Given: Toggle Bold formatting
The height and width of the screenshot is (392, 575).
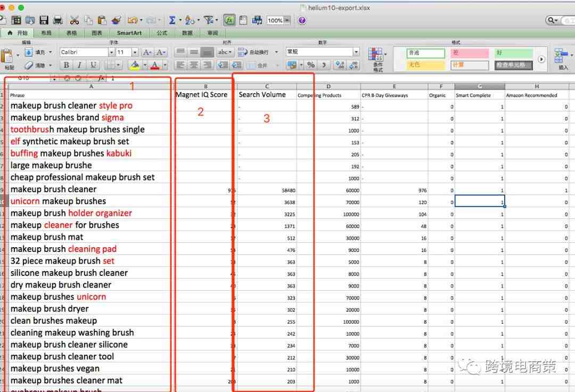Looking at the screenshot, I should click(67, 66).
